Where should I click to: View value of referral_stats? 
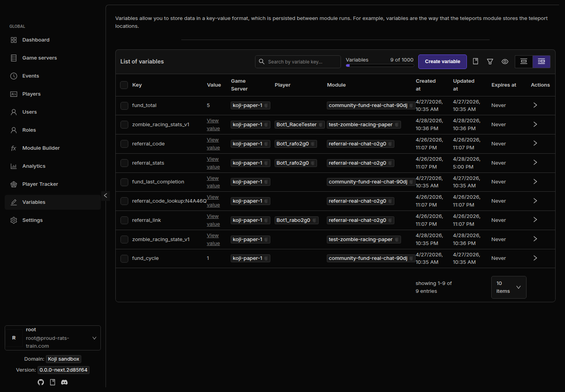tap(213, 163)
